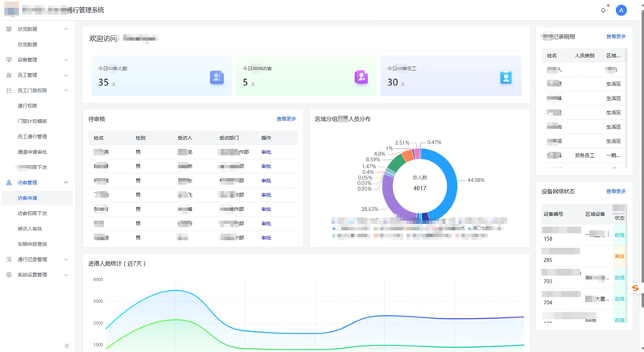Click the user avatar "A" icon
This screenshot has height=352, width=644.
[621, 10]
